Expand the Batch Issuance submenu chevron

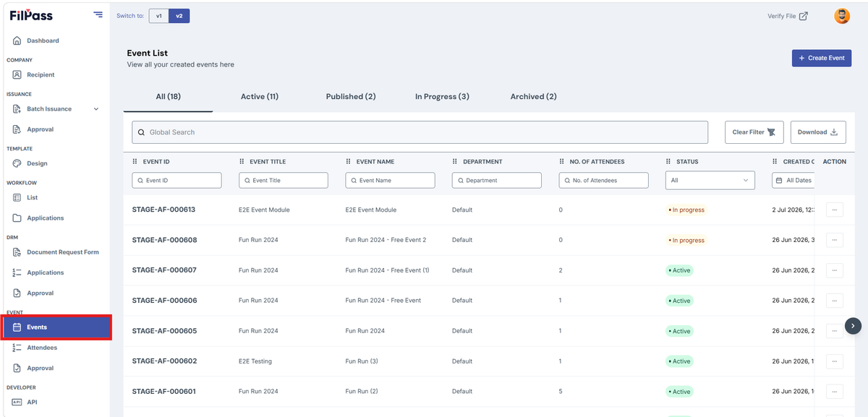(x=96, y=109)
